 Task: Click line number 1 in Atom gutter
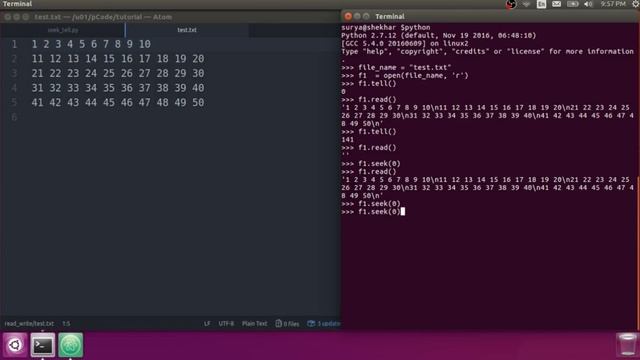14,44
